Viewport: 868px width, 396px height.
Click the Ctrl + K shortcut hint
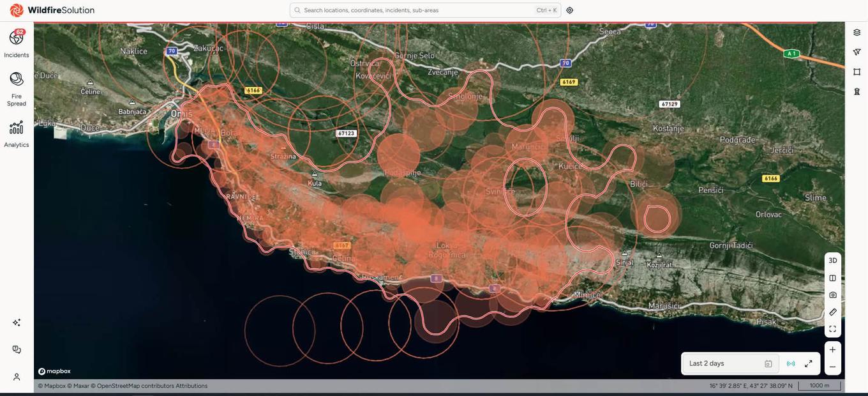tap(546, 10)
